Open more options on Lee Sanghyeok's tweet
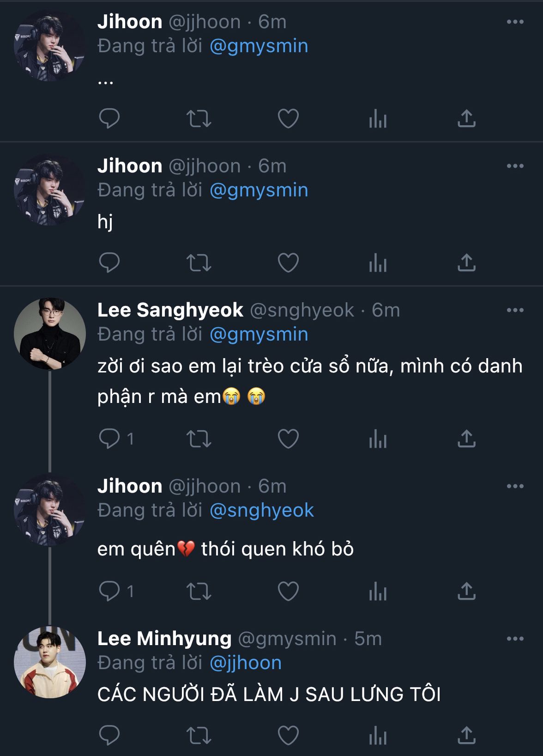Screen dimensions: 543x756 coord(515,310)
